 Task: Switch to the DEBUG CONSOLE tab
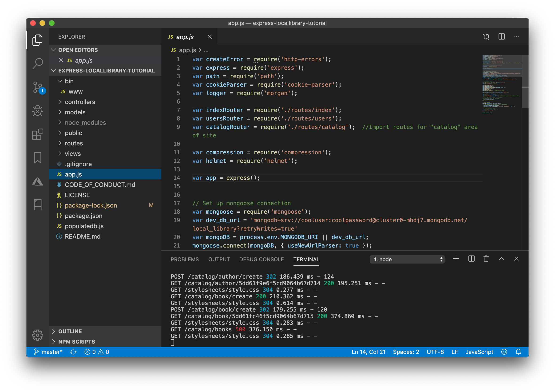pos(261,259)
